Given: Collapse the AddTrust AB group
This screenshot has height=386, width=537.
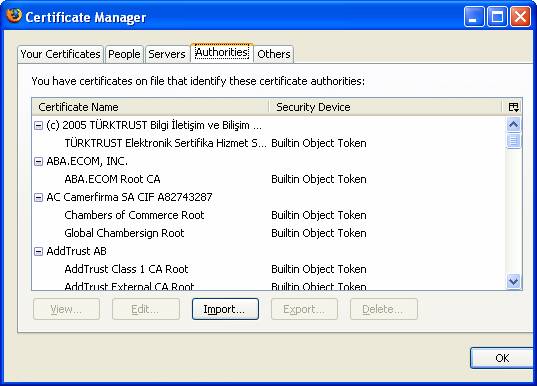Looking at the screenshot, I should click(x=38, y=252).
